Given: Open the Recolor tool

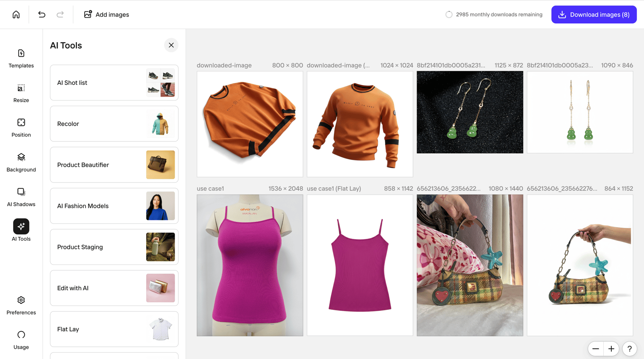Looking at the screenshot, I should point(114,124).
